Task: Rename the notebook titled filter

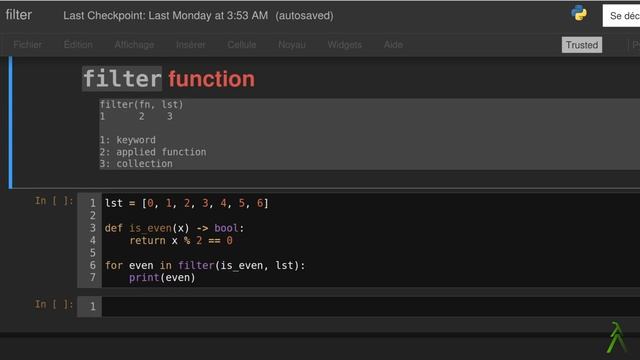Action: pyautogui.click(x=19, y=15)
